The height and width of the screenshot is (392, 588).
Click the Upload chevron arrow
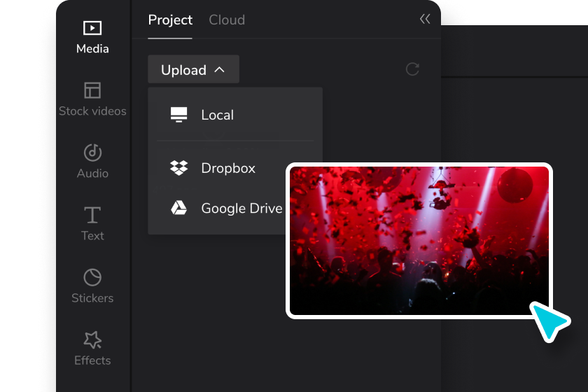click(x=219, y=70)
